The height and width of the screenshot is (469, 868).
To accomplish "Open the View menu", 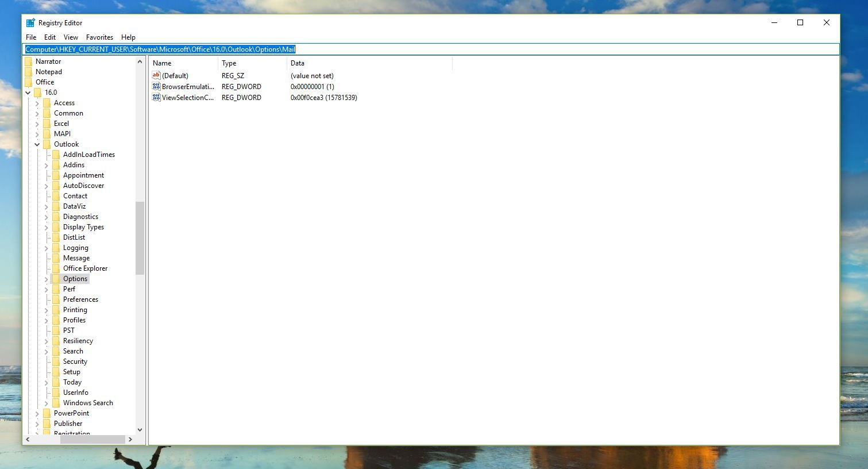I will click(71, 37).
